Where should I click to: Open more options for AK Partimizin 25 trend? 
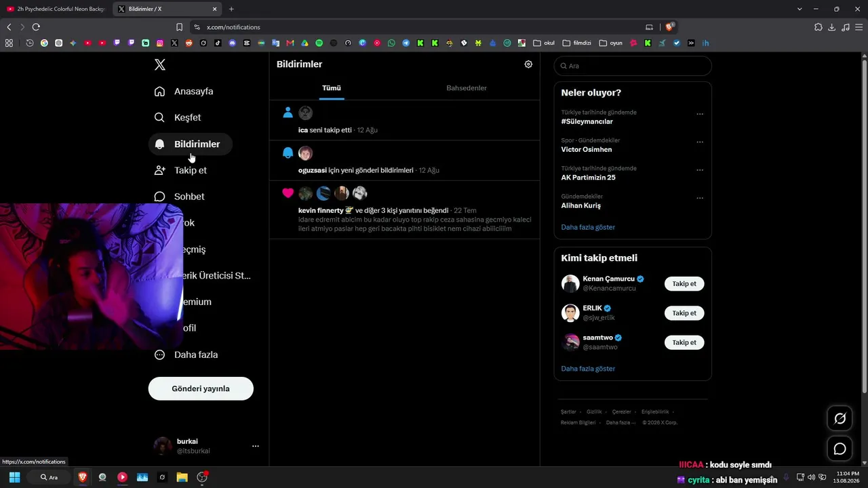pyautogui.click(x=700, y=170)
